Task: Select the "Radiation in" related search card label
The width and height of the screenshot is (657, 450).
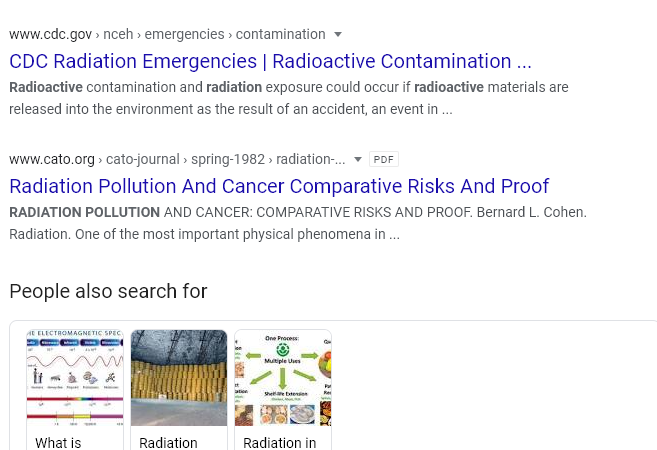Action: (x=279, y=443)
